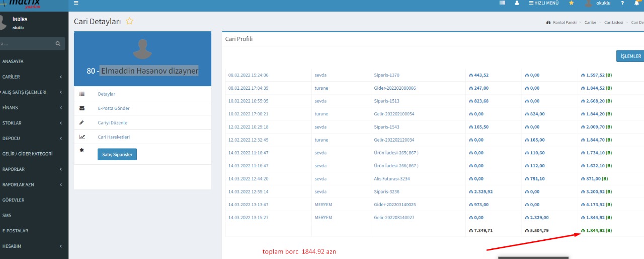Open help via the question mark icon
The height and width of the screenshot is (259, 644).
click(x=622, y=3)
